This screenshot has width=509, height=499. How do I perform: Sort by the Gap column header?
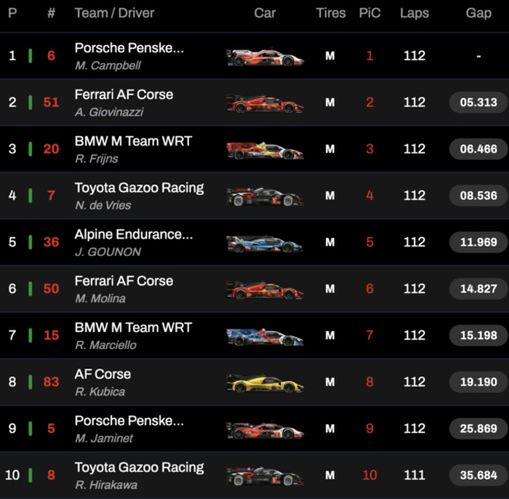coord(478,13)
